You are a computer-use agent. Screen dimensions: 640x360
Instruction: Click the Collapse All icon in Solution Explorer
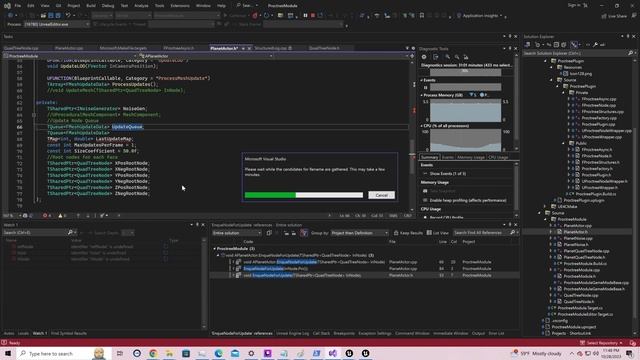[556, 44]
